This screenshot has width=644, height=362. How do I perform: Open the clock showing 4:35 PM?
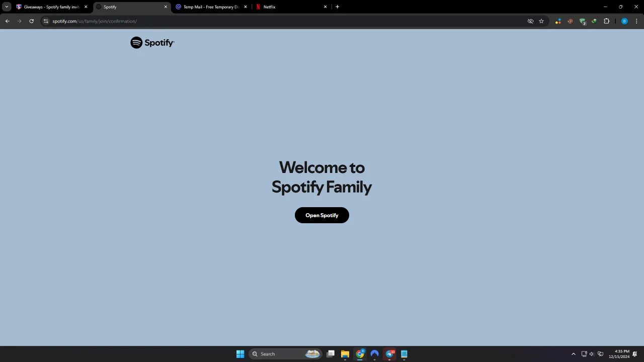pyautogui.click(x=619, y=354)
